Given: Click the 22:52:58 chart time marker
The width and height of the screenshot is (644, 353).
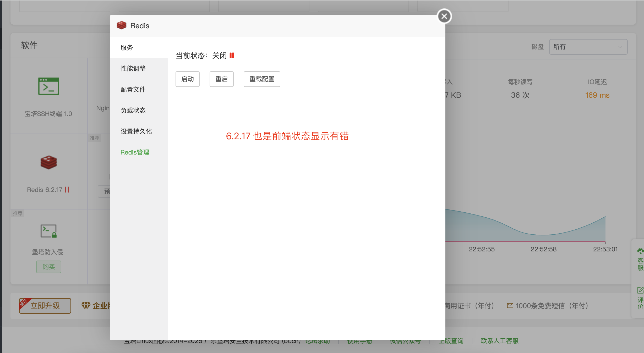Looking at the screenshot, I should 544,249.
